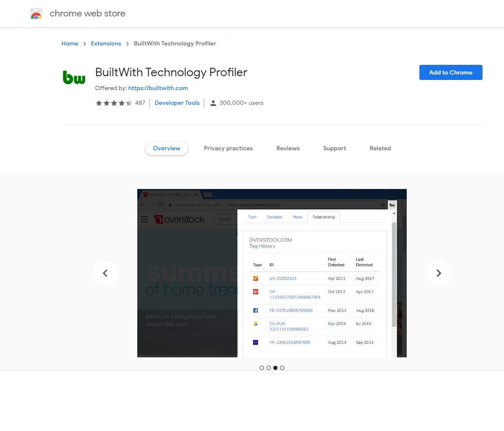Image resolution: width=504 pixels, height=431 pixels.
Task: Click the 'Aug 2017' last detected cell
Action: (365, 278)
